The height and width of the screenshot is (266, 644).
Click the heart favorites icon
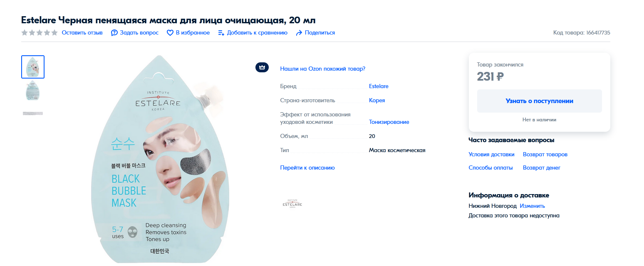tap(170, 33)
